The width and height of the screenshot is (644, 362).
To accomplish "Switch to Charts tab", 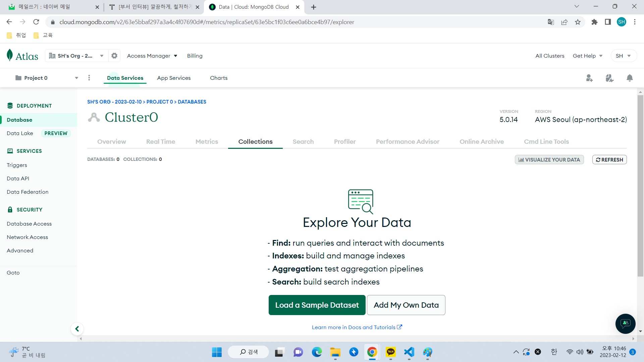I will pos(219,78).
